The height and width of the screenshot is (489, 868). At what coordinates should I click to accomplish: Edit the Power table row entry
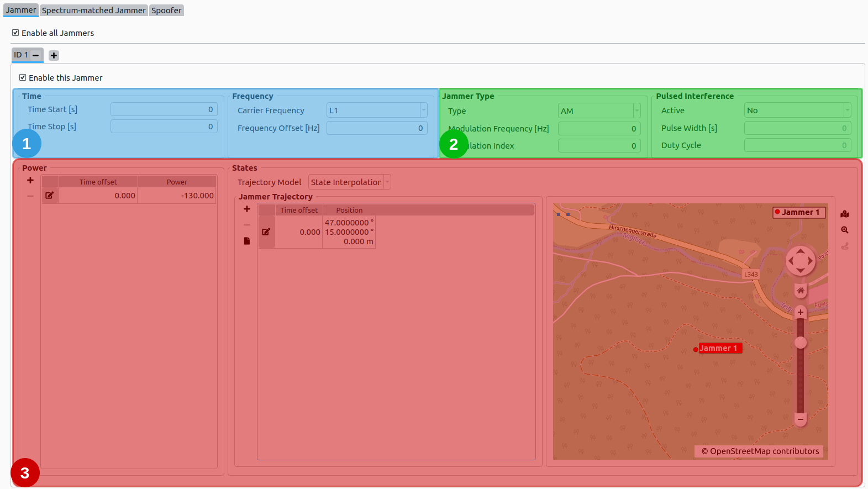50,196
